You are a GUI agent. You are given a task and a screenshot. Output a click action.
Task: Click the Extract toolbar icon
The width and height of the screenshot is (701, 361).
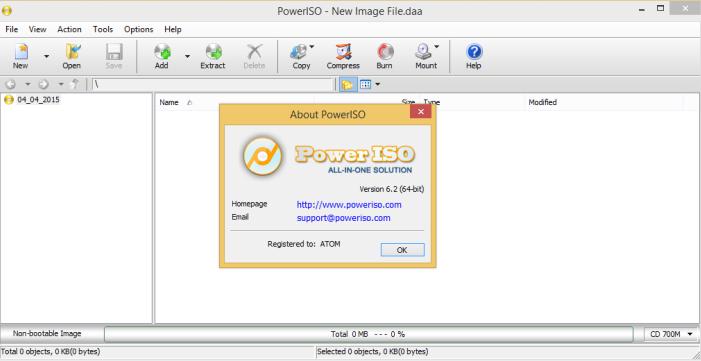point(213,56)
